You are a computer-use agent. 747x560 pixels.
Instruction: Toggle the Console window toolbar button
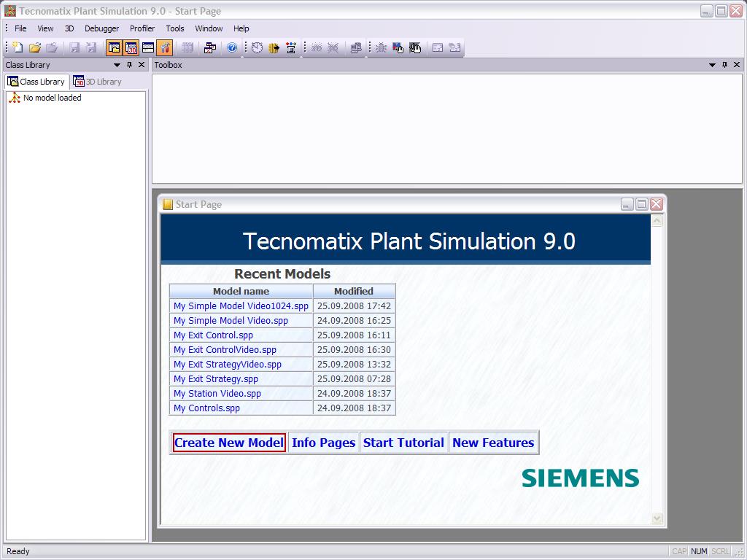coord(147,47)
